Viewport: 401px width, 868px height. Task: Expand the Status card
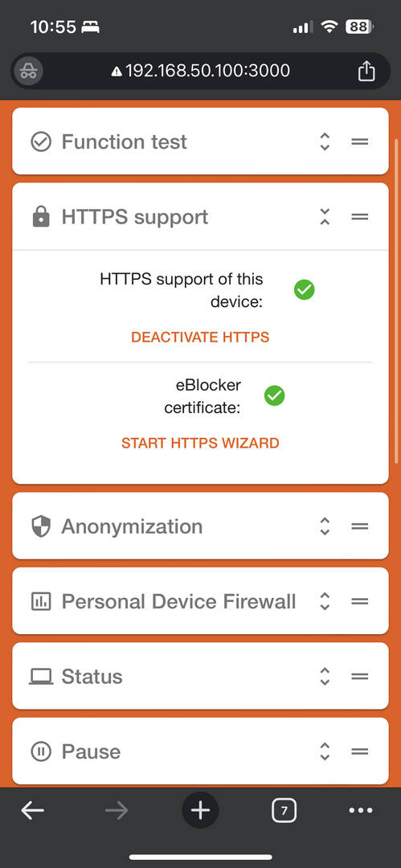coord(325,677)
